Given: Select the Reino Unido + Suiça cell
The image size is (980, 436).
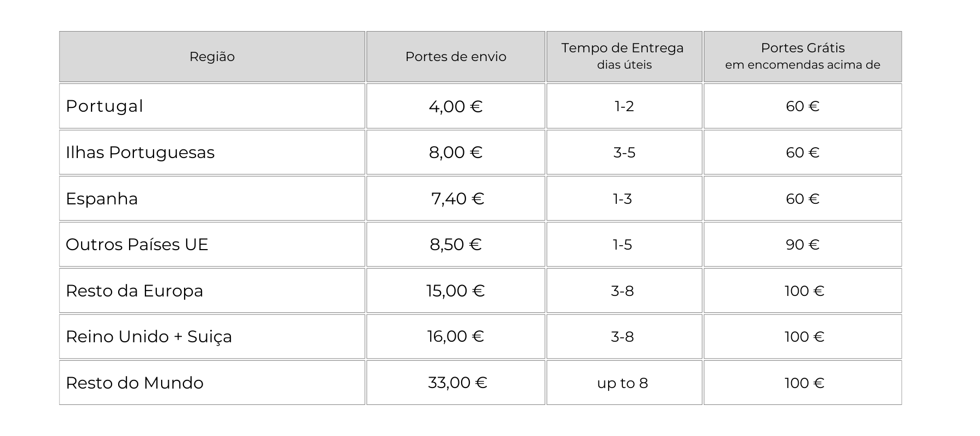Looking at the screenshot, I should tap(212, 336).
